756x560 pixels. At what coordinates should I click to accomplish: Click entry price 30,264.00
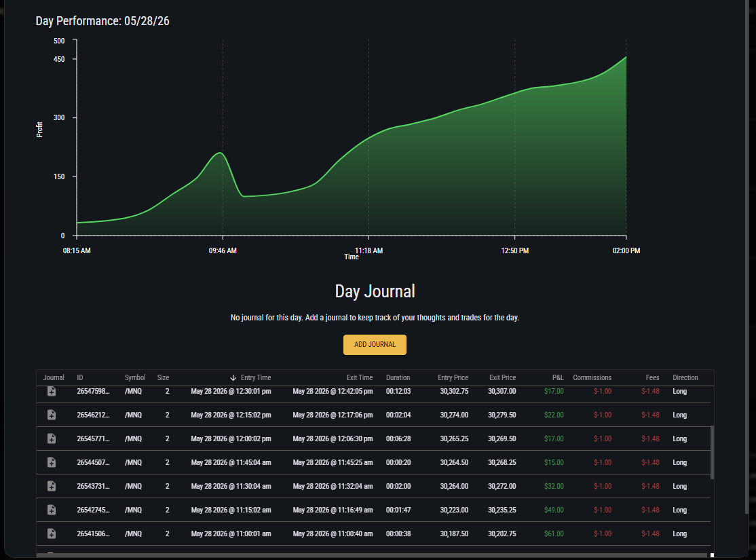point(454,486)
